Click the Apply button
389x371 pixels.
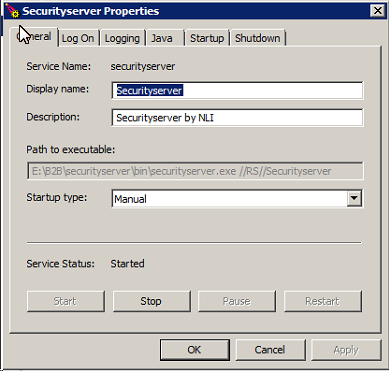(346, 350)
